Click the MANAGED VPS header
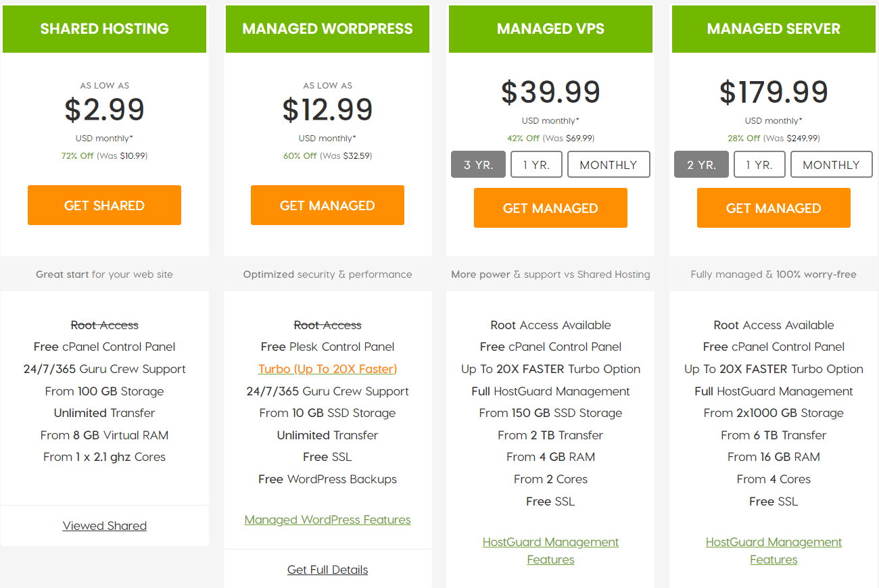879x588 pixels. tap(550, 29)
